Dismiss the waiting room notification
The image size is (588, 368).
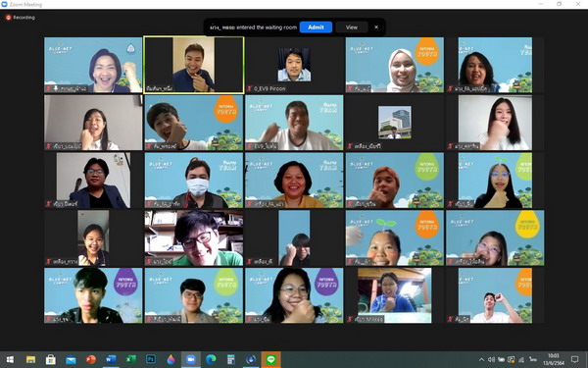click(376, 27)
